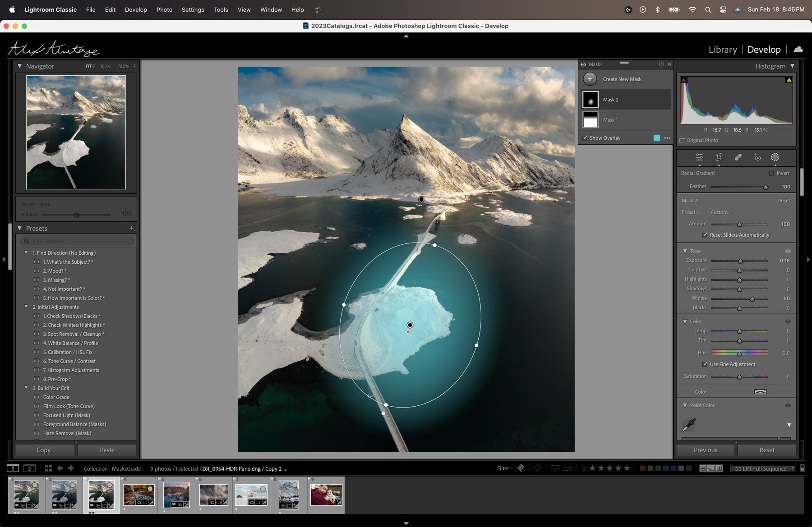This screenshot has width=812, height=527.
Task: Open the Edit sliders panel icon
Action: (x=699, y=157)
